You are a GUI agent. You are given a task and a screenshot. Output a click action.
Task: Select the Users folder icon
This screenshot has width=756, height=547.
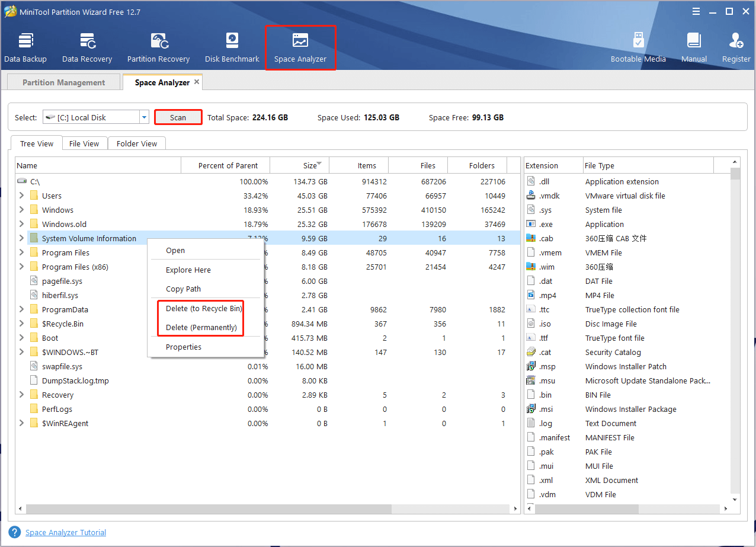click(34, 196)
